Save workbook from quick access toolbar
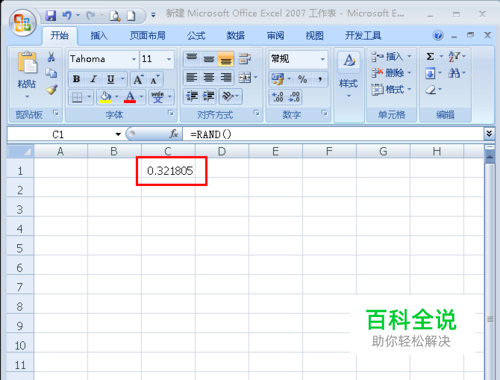This screenshot has height=380, width=500. [x=51, y=16]
